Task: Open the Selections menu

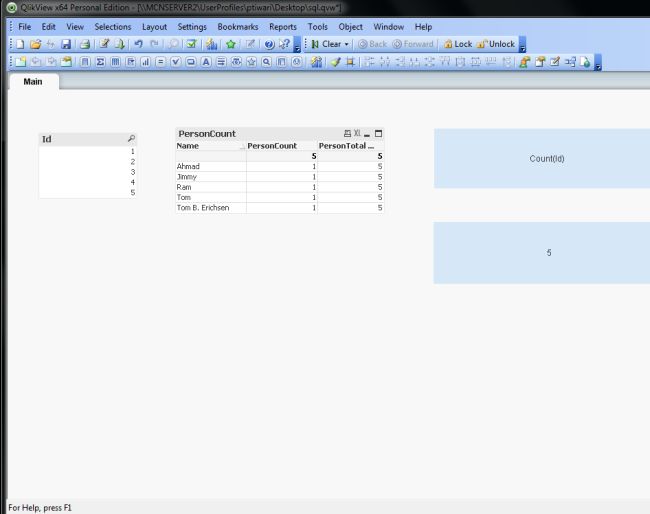Action: point(113,27)
